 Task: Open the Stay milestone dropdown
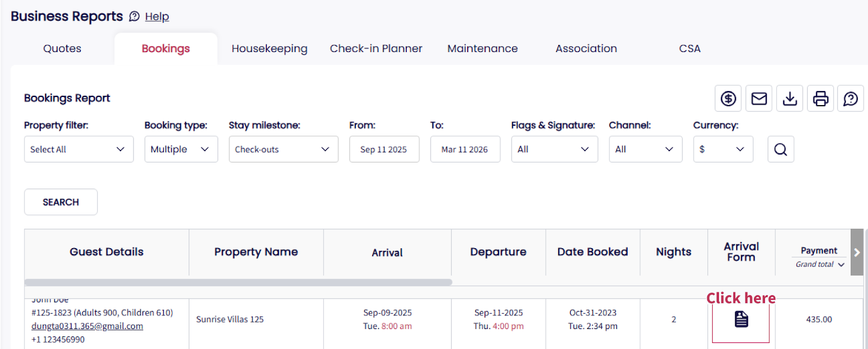(283, 150)
